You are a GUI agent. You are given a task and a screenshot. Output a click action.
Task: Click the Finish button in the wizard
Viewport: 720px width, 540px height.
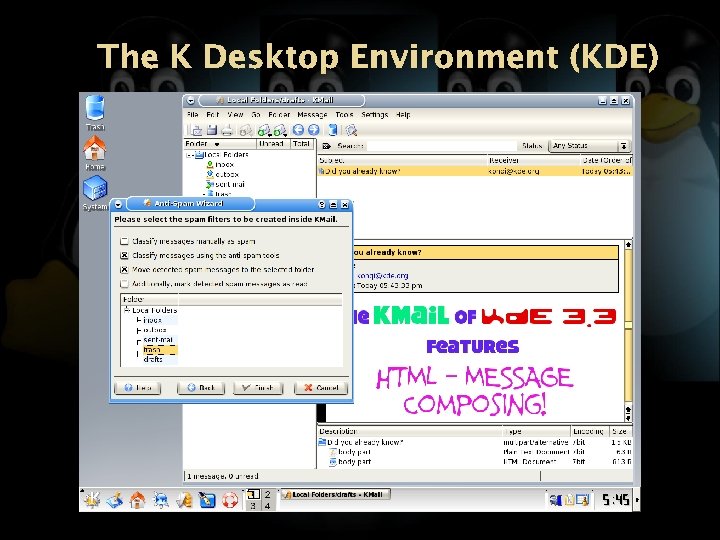pos(259,388)
